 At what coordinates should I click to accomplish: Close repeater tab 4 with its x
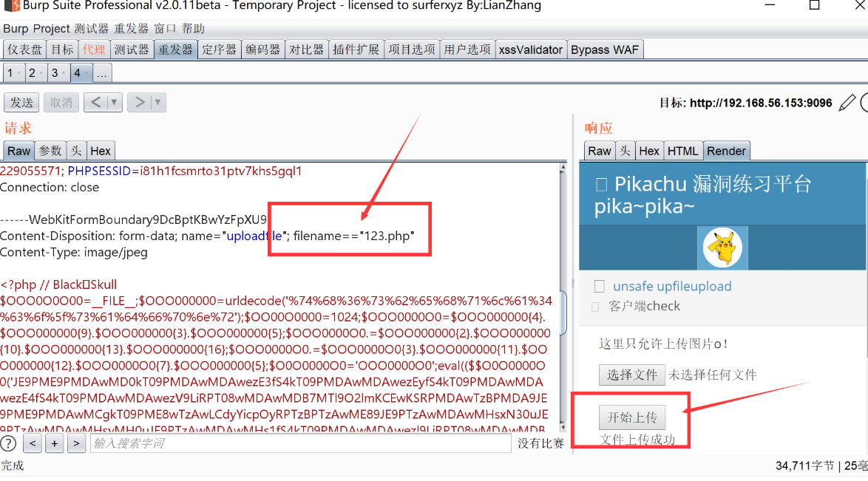pyautogui.click(x=87, y=73)
